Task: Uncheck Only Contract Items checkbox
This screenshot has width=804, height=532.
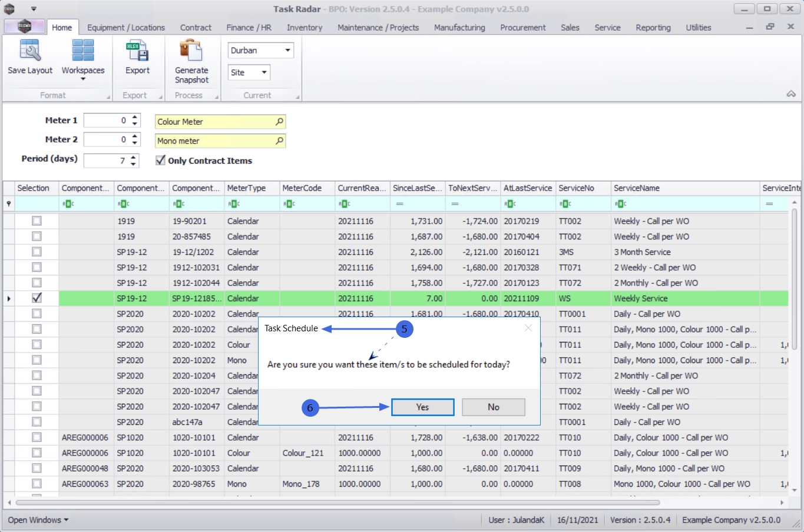Action: 160,160
